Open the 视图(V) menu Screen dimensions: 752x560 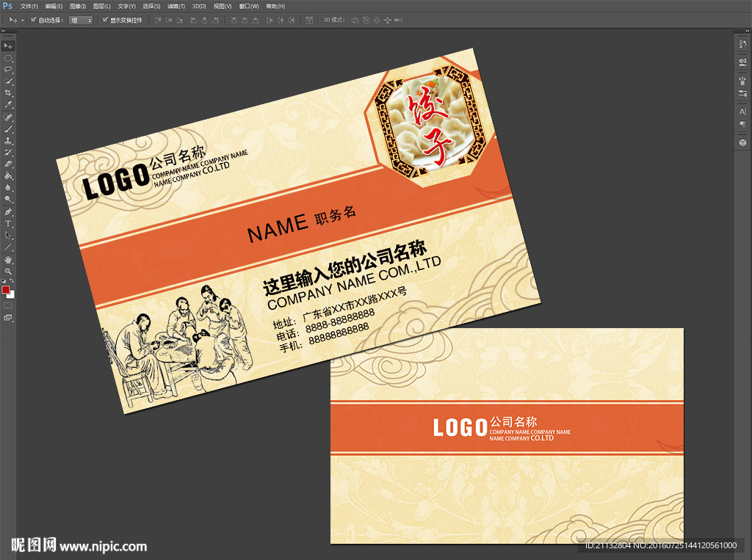click(223, 6)
